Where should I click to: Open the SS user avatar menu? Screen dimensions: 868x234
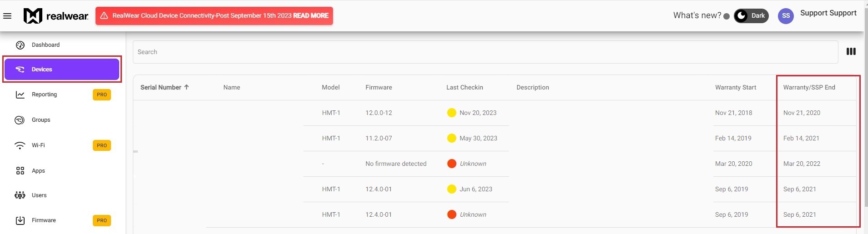point(786,16)
